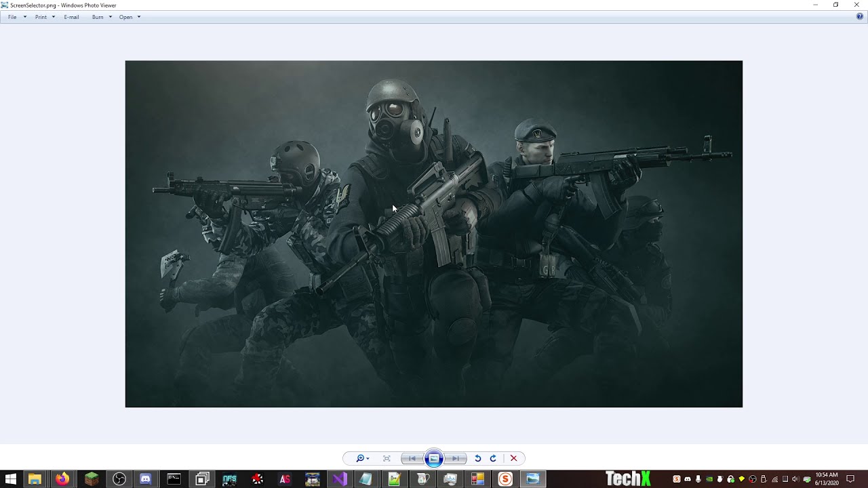Choose E-mail in the toolbar

pos(71,17)
